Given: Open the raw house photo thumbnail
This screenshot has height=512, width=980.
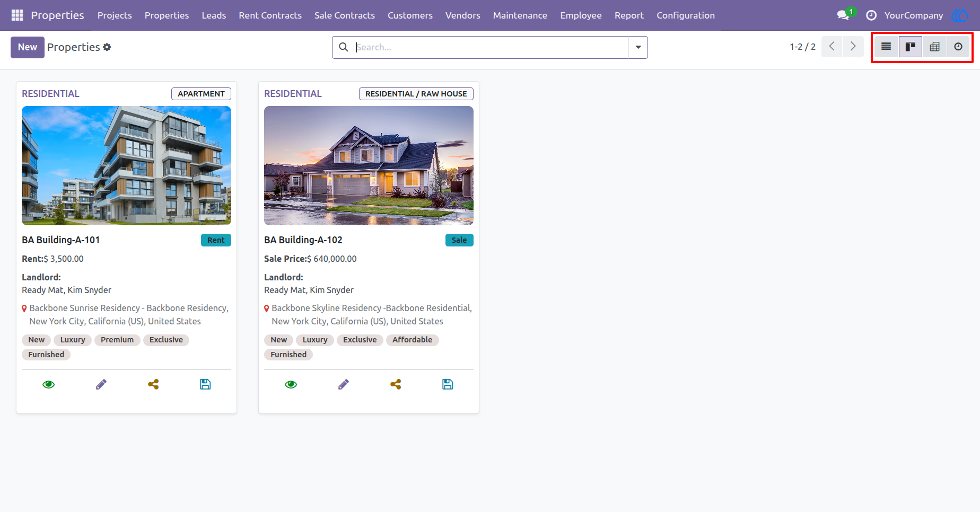Looking at the screenshot, I should pos(369,165).
